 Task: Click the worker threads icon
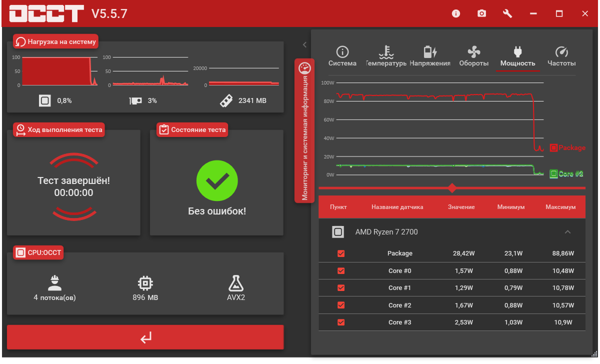point(54,283)
